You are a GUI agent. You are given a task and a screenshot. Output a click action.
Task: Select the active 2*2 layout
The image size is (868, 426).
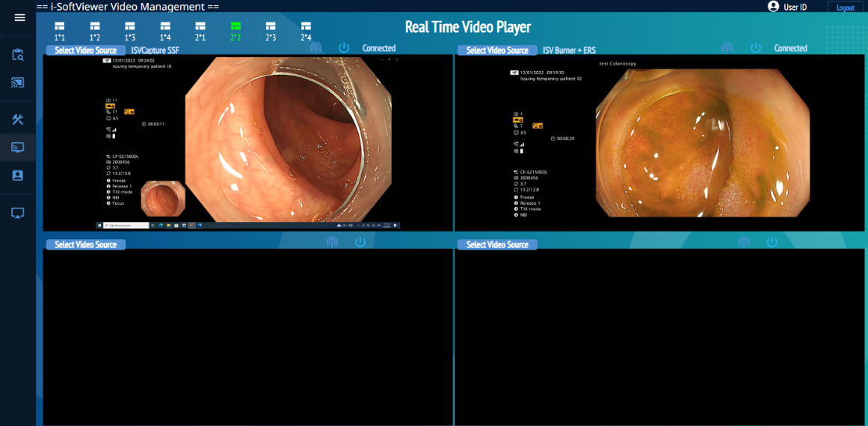pyautogui.click(x=236, y=31)
